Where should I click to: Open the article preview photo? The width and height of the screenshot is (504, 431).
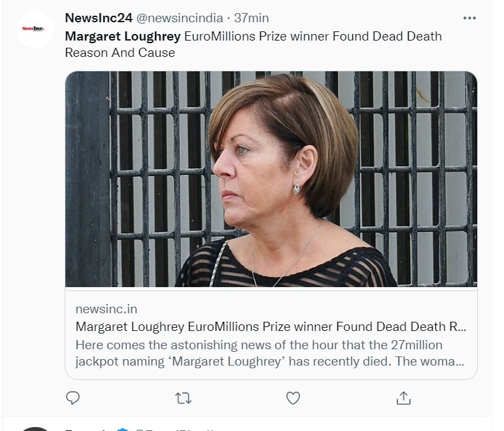271,179
